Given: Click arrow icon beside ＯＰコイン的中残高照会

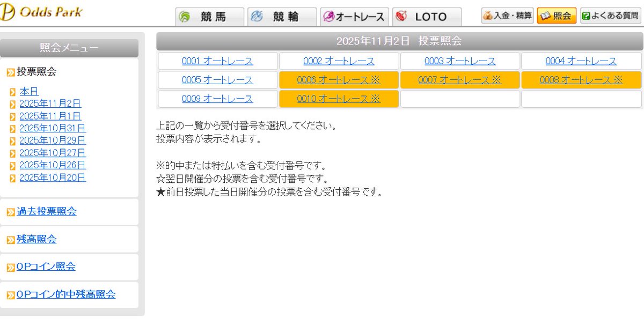Looking at the screenshot, I should (x=10, y=295).
